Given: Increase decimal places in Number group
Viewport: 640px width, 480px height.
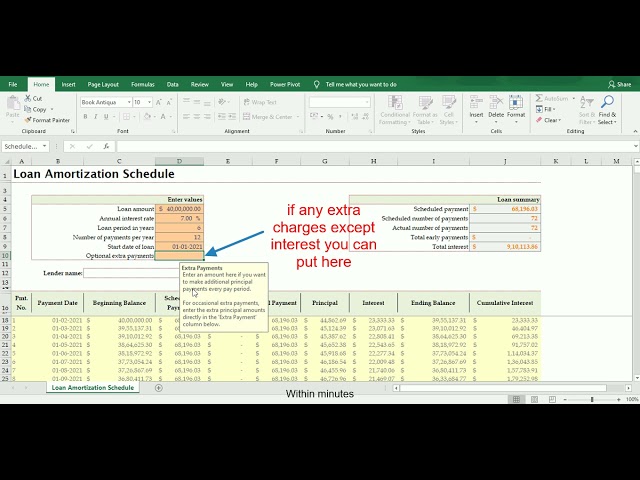Looking at the screenshot, I should pyautogui.click(x=355, y=117).
